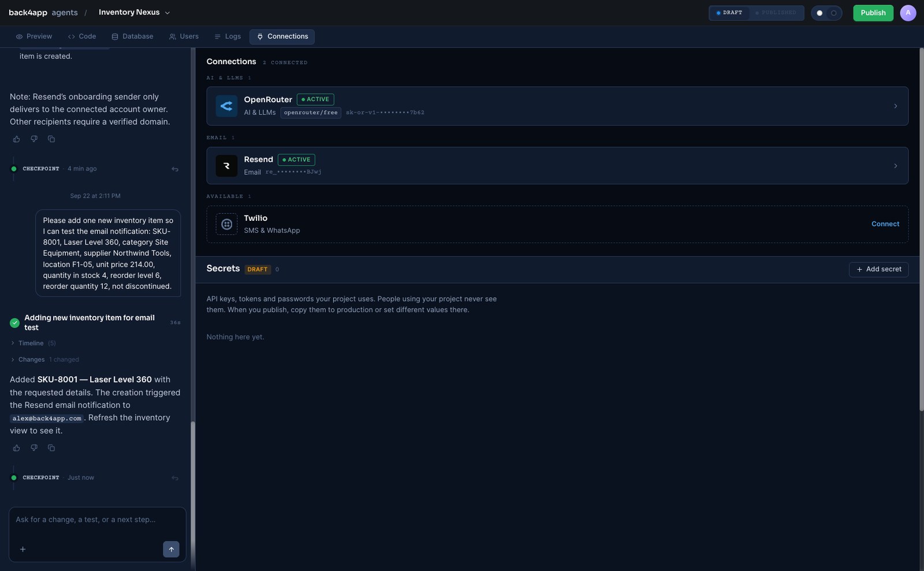Focus the 'Ask for a change' input
The image size is (924, 571).
click(97, 520)
